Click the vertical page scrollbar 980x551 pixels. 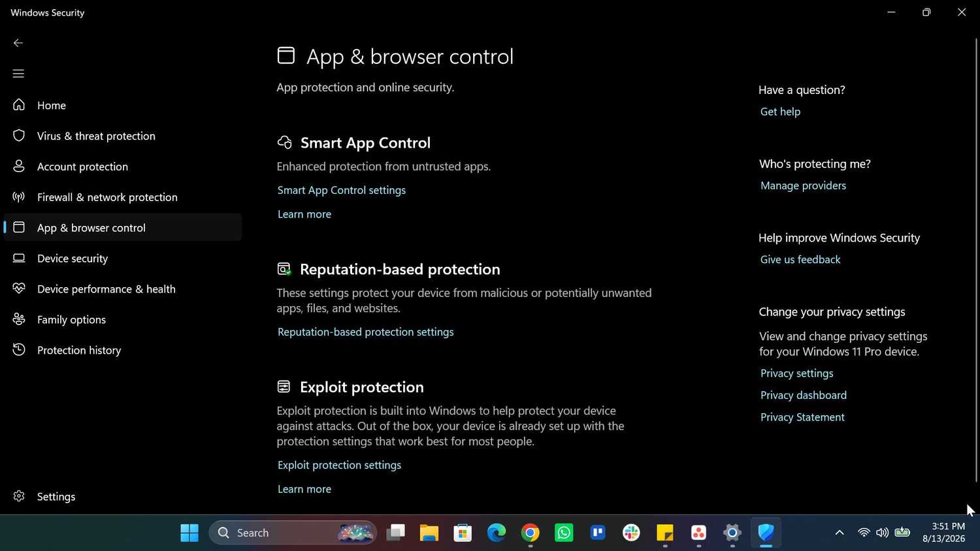pyautogui.click(x=977, y=260)
